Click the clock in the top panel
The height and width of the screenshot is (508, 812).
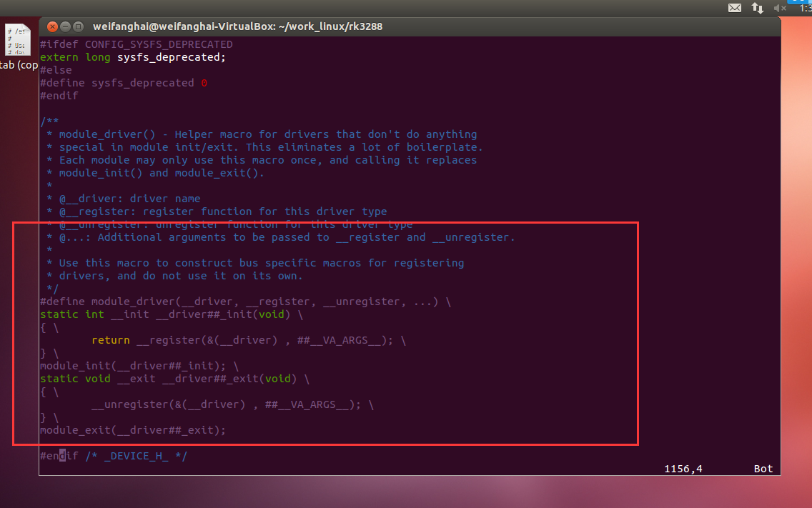click(x=805, y=8)
